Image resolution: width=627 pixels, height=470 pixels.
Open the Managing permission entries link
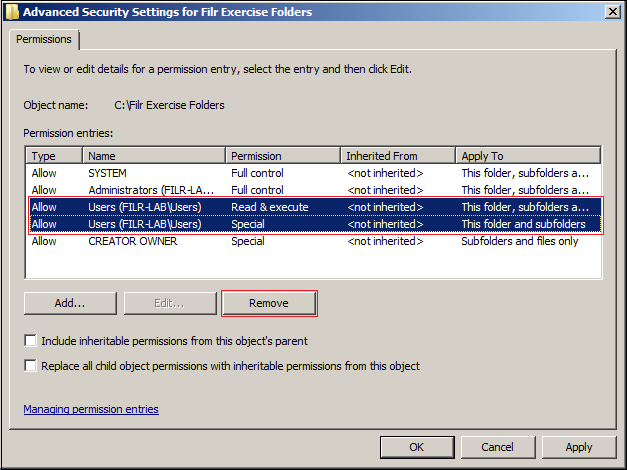pos(91,409)
